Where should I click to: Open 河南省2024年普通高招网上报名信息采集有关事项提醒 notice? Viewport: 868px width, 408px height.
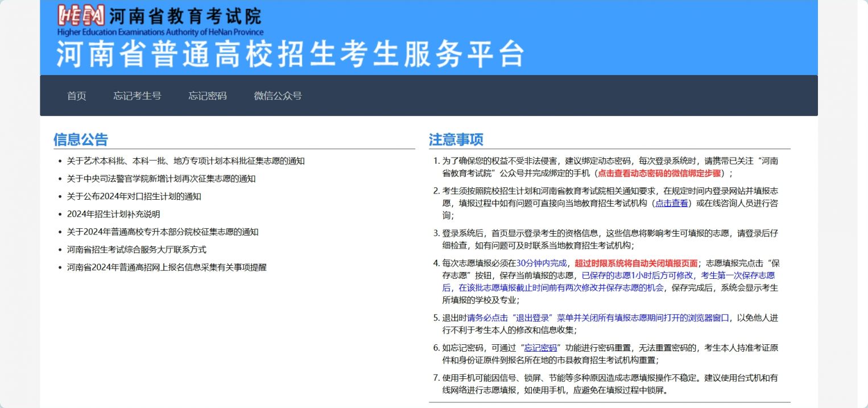pyautogui.click(x=167, y=267)
